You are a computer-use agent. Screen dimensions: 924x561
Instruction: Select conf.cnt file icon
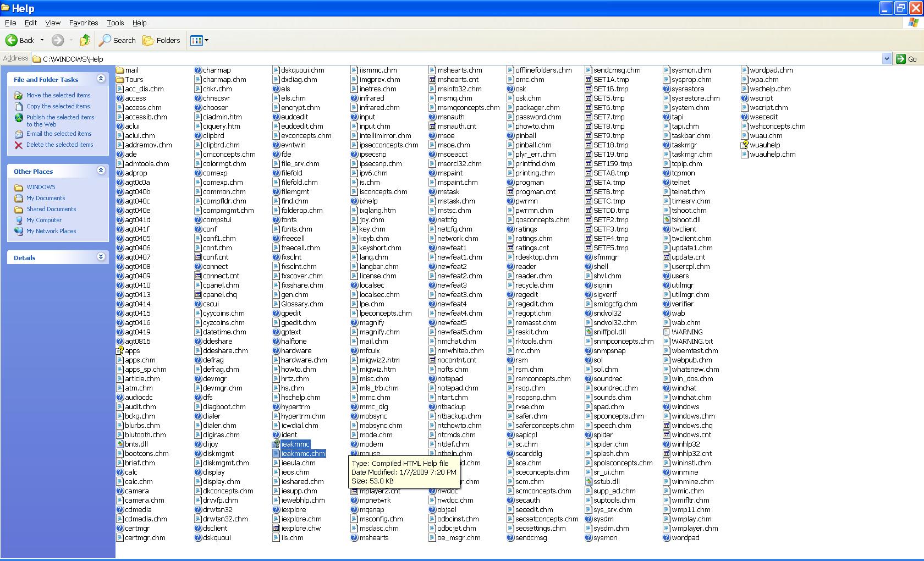point(198,257)
